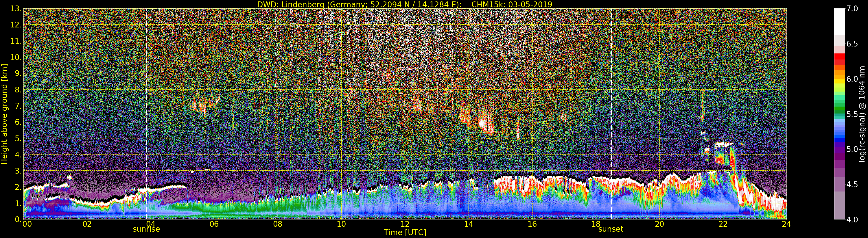Select the "log(rc-signal) @ 1064 nm" colorbar label
868x238 pixels.
pyautogui.click(x=862, y=114)
